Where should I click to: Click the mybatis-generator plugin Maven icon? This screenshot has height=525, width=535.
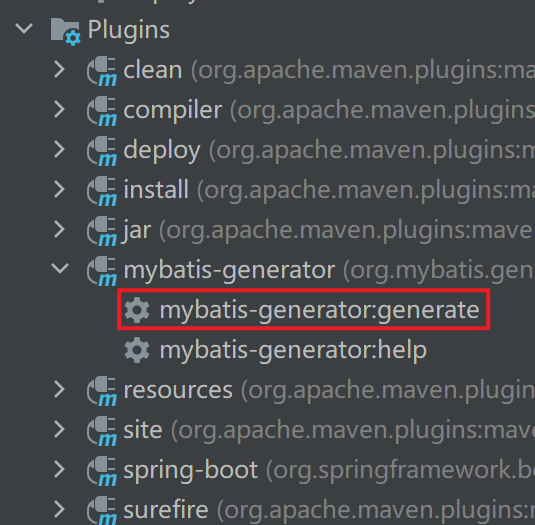[x=102, y=271]
